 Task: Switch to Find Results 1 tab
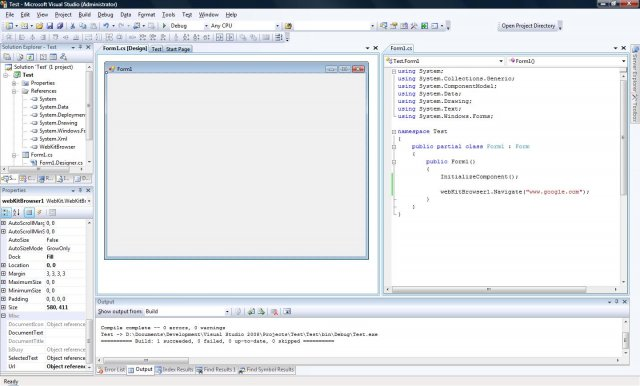216,370
